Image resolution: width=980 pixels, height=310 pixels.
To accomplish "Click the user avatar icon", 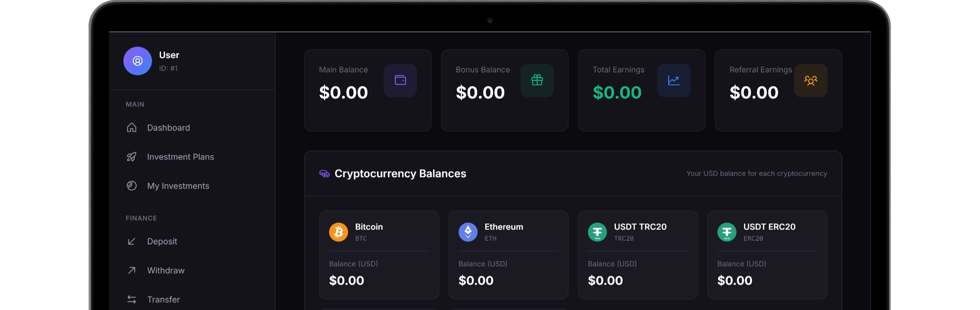I will click(x=137, y=61).
